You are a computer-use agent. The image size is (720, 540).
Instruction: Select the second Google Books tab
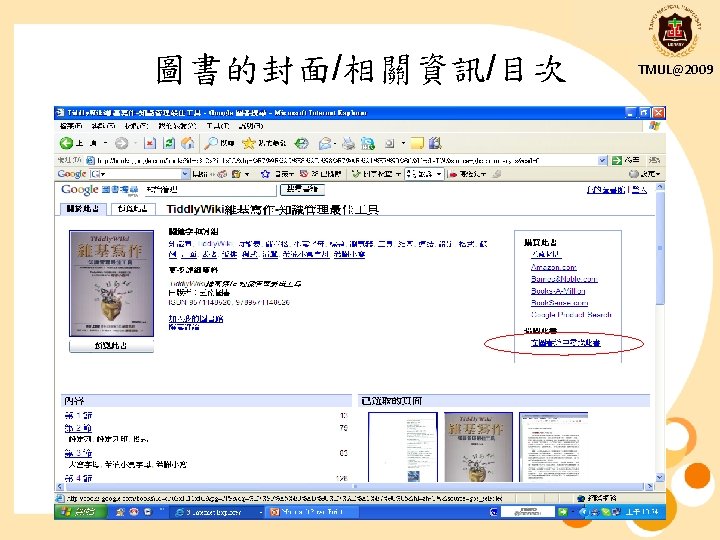[133, 209]
